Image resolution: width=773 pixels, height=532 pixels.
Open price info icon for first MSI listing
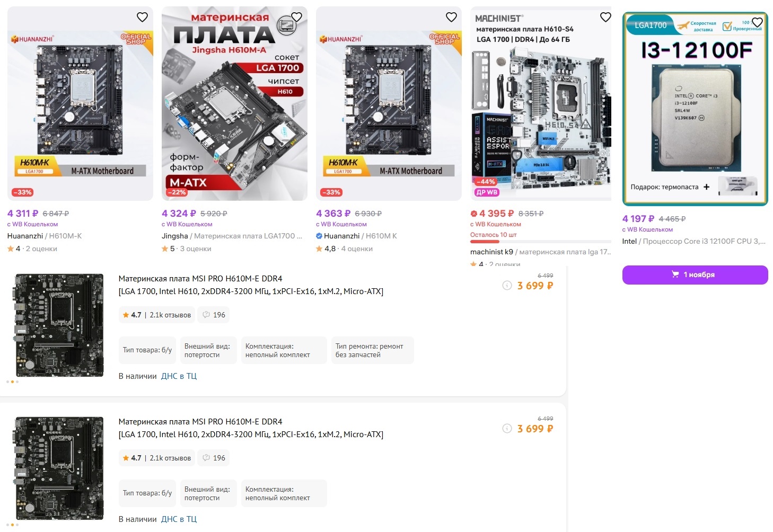click(507, 286)
